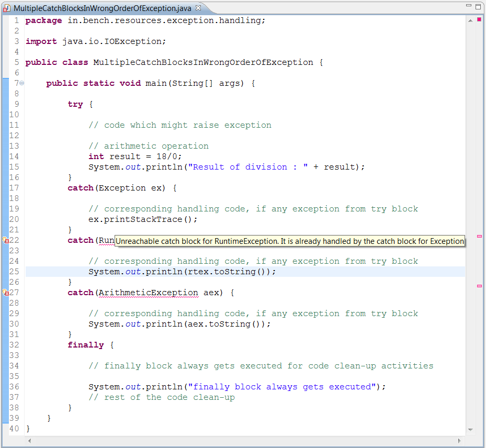Click the unreachable catch block warning tooltip

[x=288, y=241]
